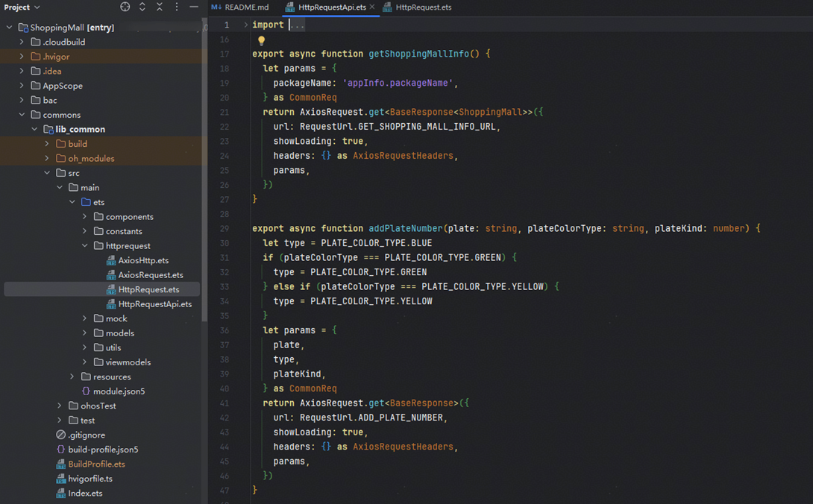Image resolution: width=813 pixels, height=504 pixels.
Task: Expand the oh_modules folder
Action: [47, 159]
